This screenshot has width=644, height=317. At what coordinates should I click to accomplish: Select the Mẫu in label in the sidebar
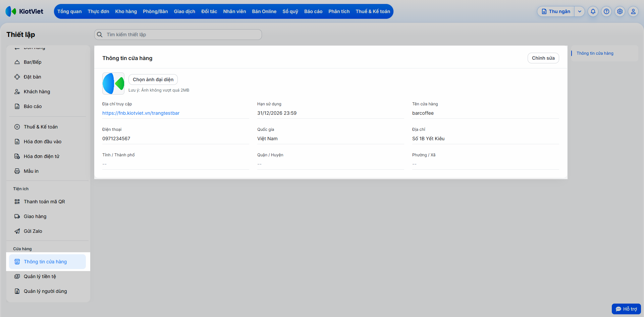31,171
